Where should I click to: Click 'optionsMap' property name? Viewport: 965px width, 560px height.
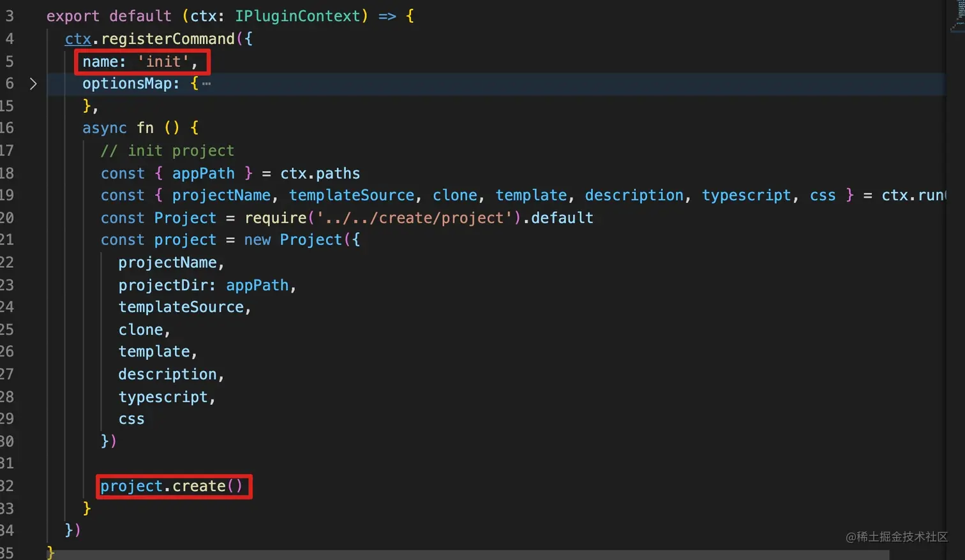[127, 84]
